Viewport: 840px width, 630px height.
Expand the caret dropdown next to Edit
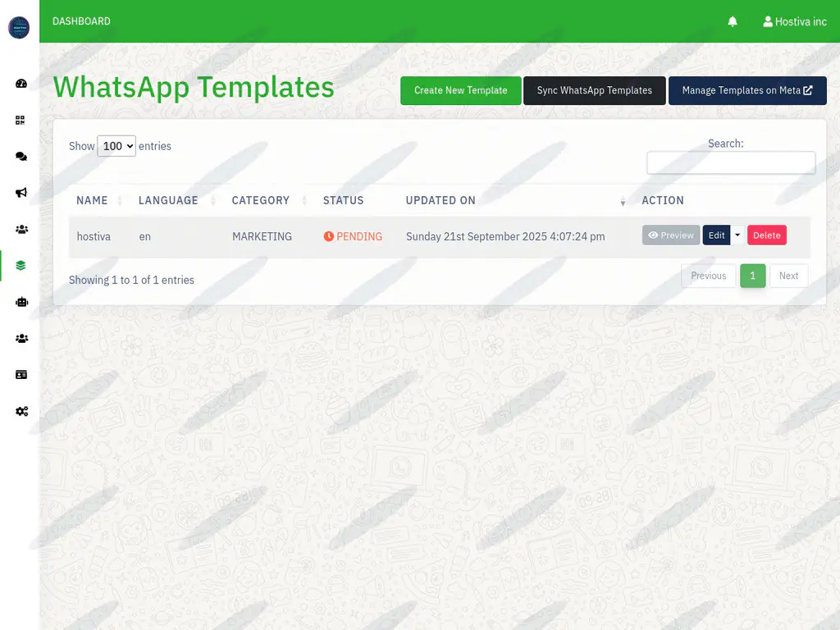737,235
